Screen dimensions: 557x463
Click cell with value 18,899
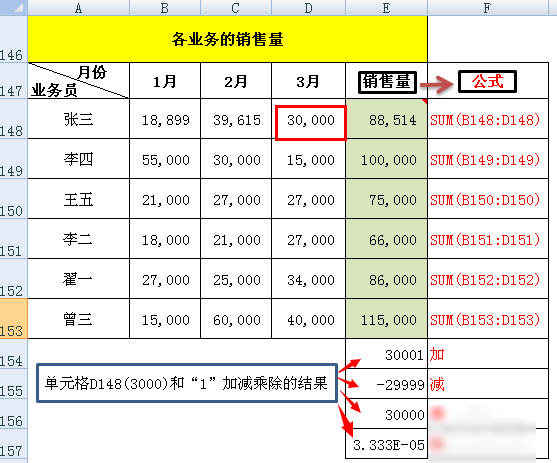click(165, 119)
